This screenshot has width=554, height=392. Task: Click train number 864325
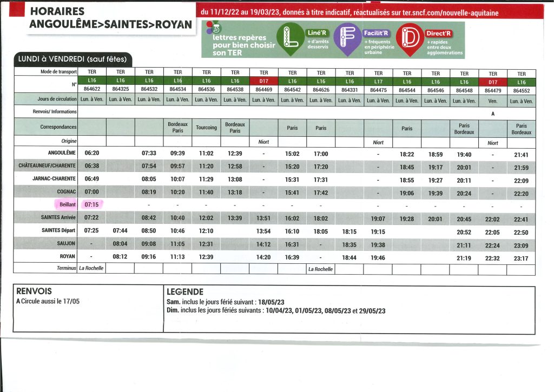click(x=121, y=89)
